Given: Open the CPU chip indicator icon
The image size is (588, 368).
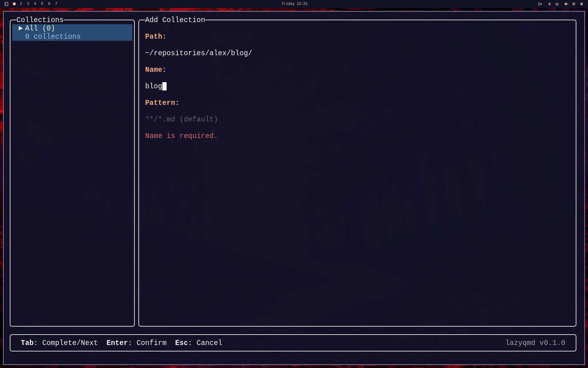Looking at the screenshot, I should pos(574,4).
